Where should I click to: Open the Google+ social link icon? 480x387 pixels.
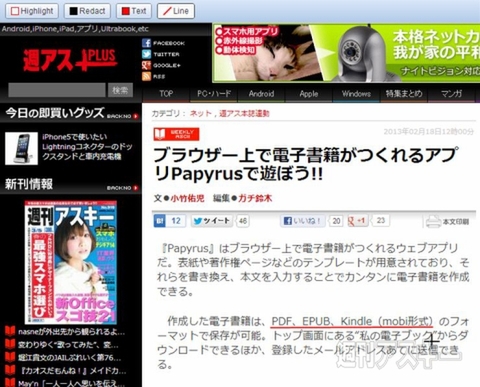point(146,65)
